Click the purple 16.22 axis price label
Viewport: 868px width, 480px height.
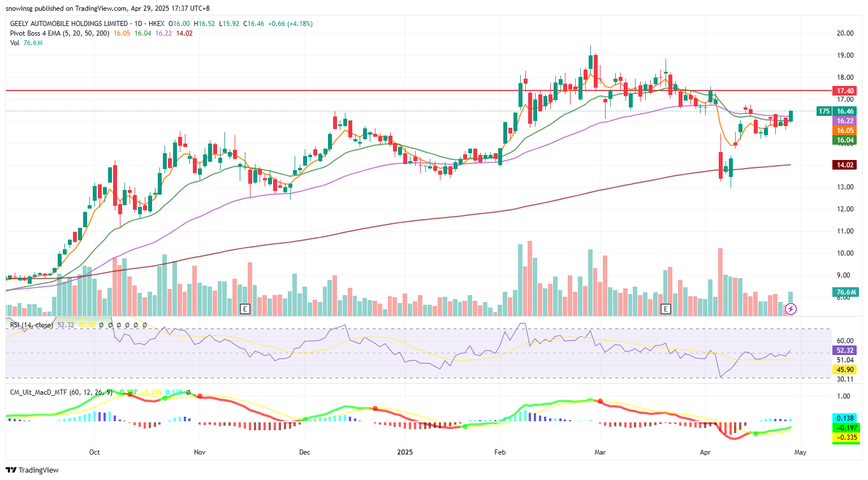pyautogui.click(x=845, y=121)
